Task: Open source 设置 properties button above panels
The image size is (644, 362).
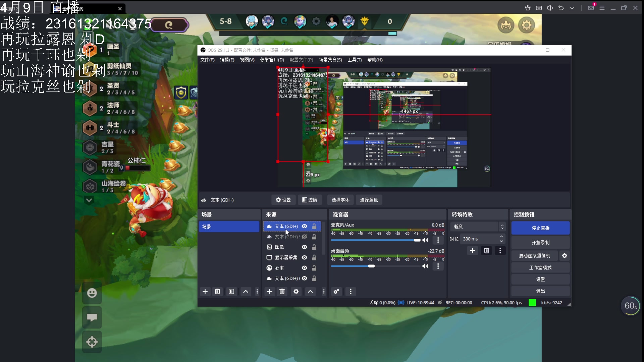Action: coord(283,200)
